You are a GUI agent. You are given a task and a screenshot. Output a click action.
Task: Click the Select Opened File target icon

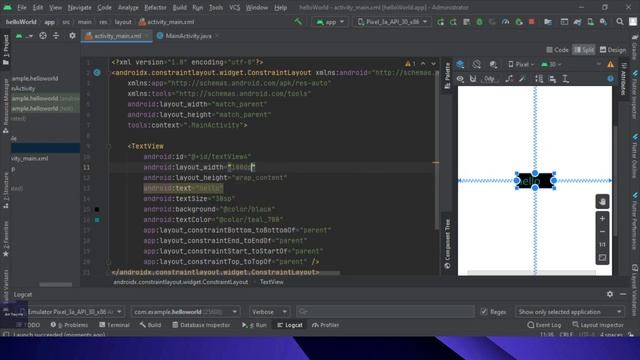(43, 36)
